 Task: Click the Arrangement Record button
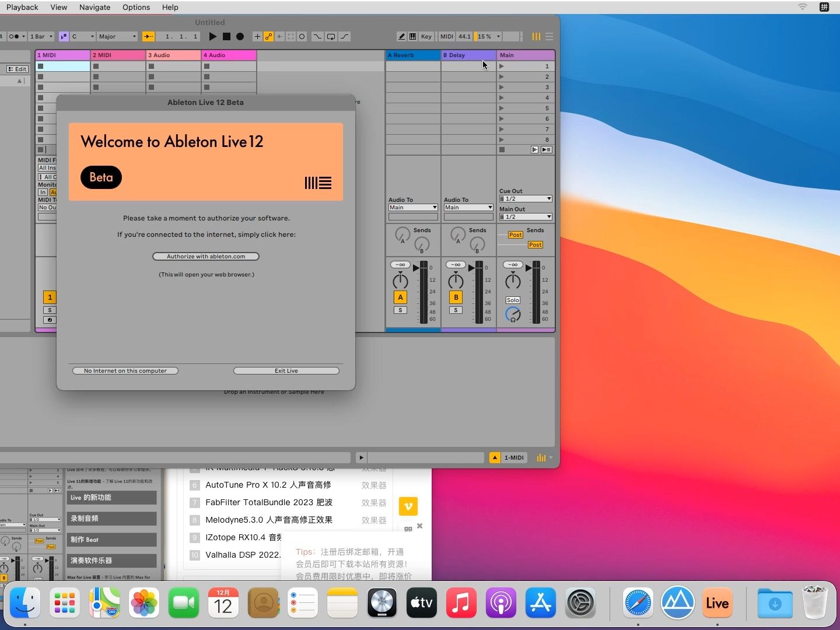click(x=240, y=36)
